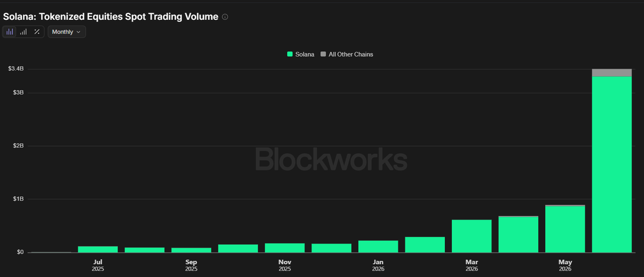Click the gray All Other Chains swatch
Screen dimensions: 644x277
coord(323,54)
